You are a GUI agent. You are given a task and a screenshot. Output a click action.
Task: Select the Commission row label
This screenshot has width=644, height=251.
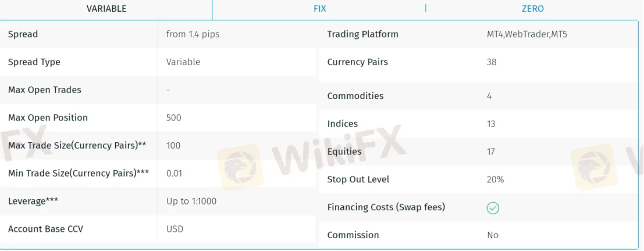[353, 235]
